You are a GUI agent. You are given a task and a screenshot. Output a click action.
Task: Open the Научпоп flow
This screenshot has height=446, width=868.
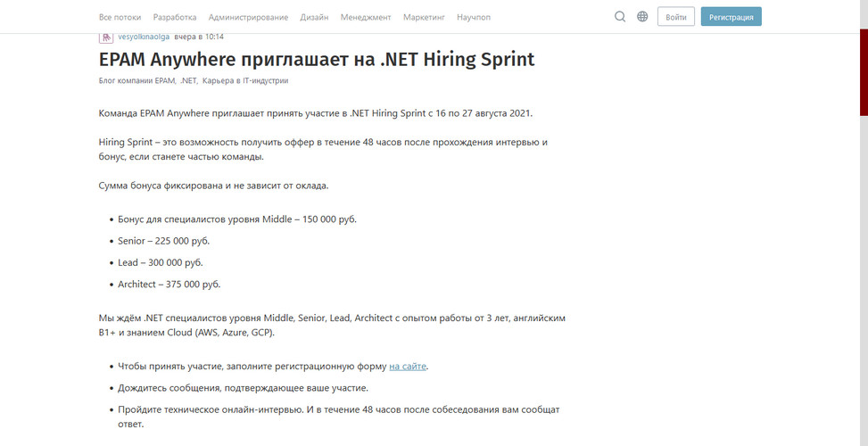pyautogui.click(x=474, y=17)
